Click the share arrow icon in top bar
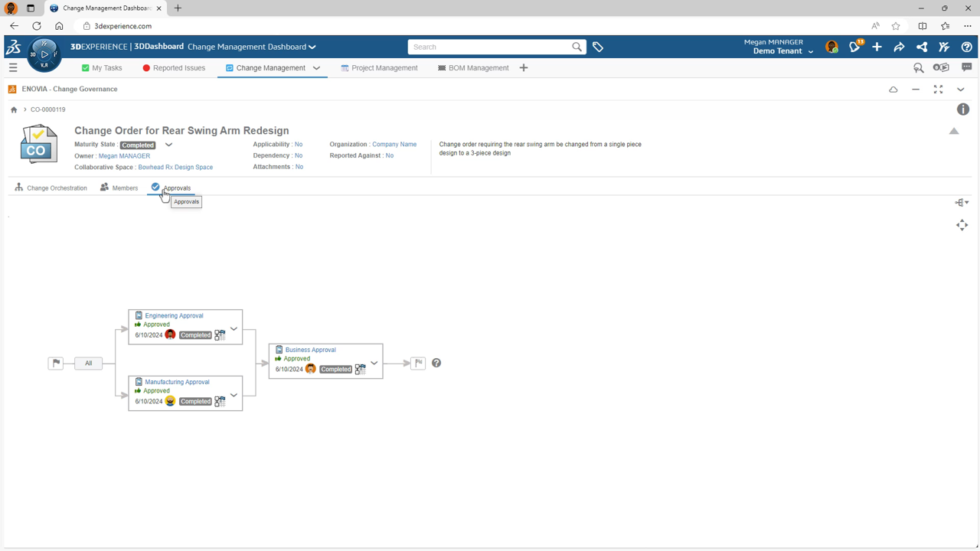 pyautogui.click(x=900, y=47)
